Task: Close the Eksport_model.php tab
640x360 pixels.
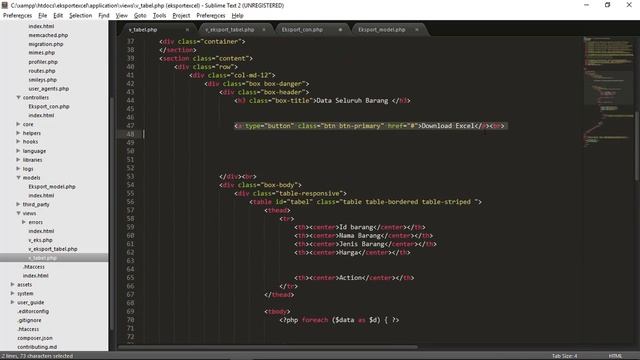Action: point(416,30)
